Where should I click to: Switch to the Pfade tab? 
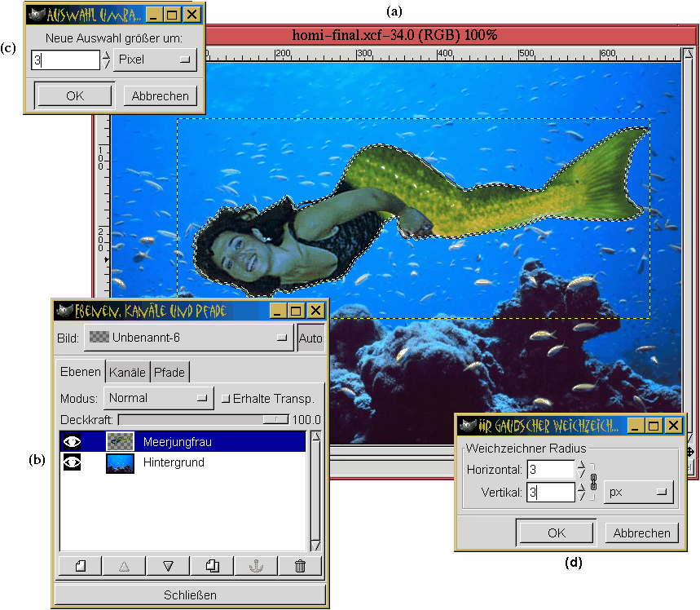click(169, 372)
